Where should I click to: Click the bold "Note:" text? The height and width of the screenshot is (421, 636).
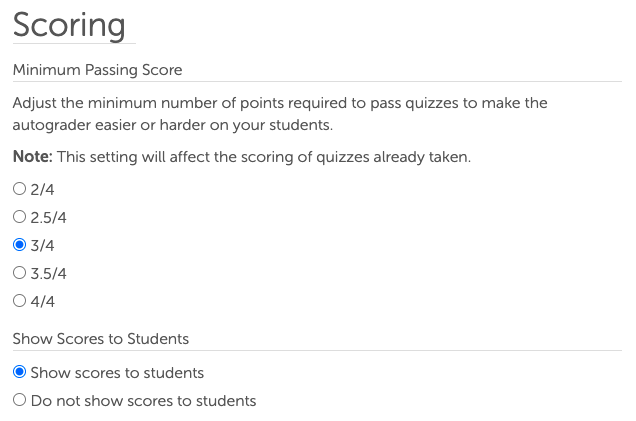pyautogui.click(x=33, y=158)
